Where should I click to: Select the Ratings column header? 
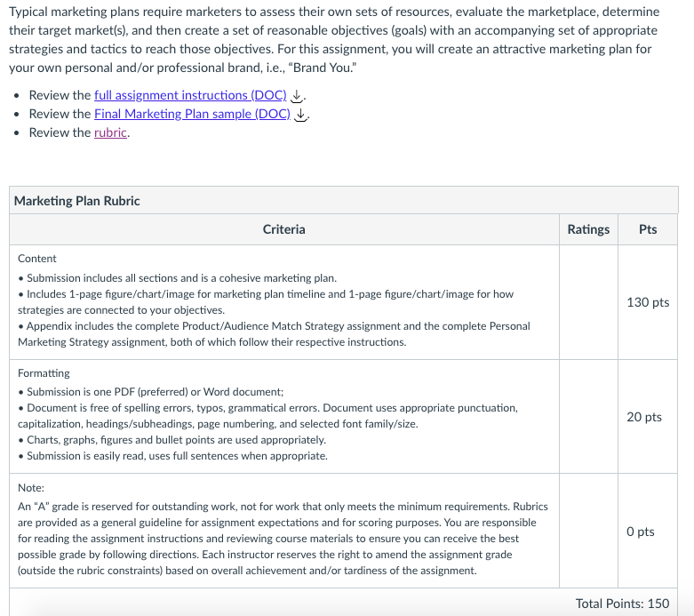pos(588,229)
